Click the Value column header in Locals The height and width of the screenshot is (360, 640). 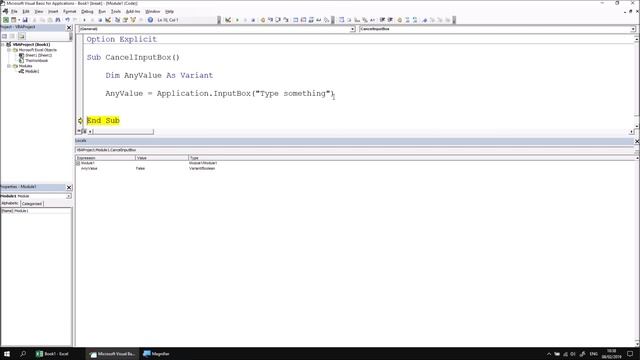(162, 158)
